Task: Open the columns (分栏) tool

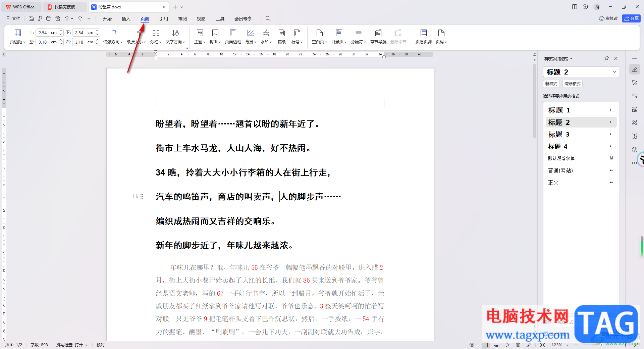Action: pyautogui.click(x=156, y=37)
